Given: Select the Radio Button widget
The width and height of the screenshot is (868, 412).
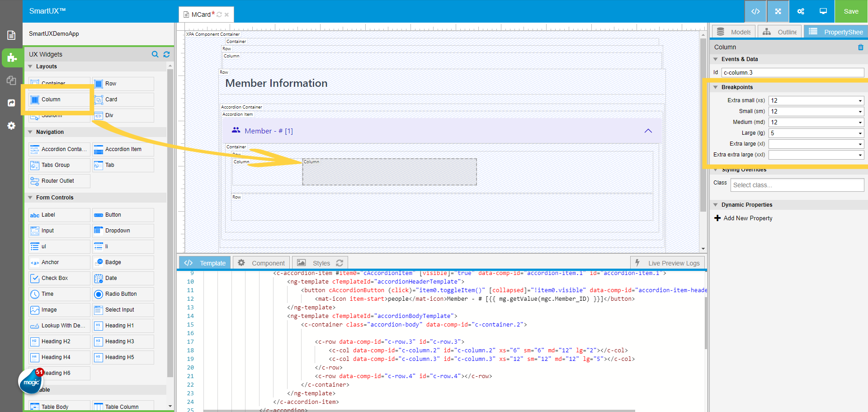Looking at the screenshot, I should point(123,294).
